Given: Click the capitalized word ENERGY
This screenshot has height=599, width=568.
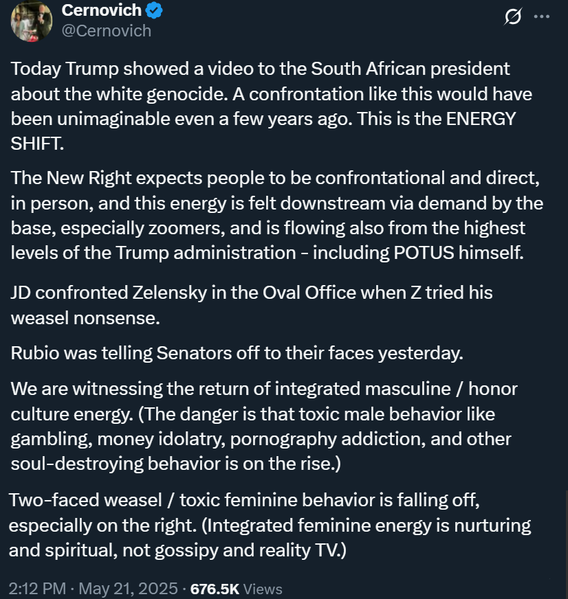Looking at the screenshot, I should tap(481, 119).
